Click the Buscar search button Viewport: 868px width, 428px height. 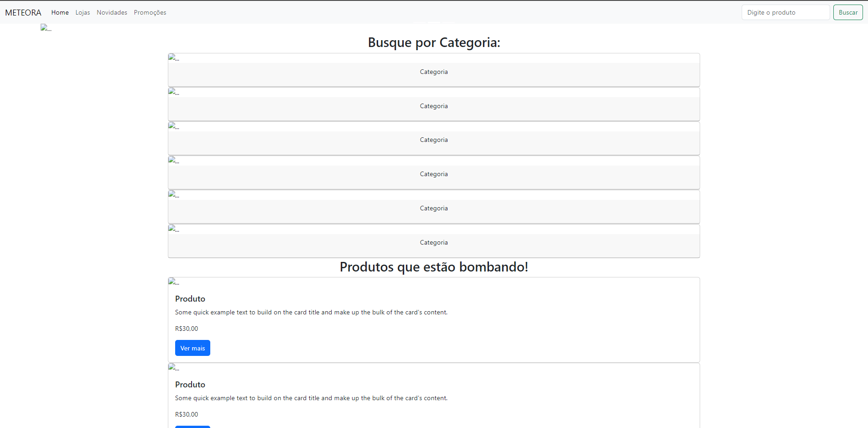848,12
